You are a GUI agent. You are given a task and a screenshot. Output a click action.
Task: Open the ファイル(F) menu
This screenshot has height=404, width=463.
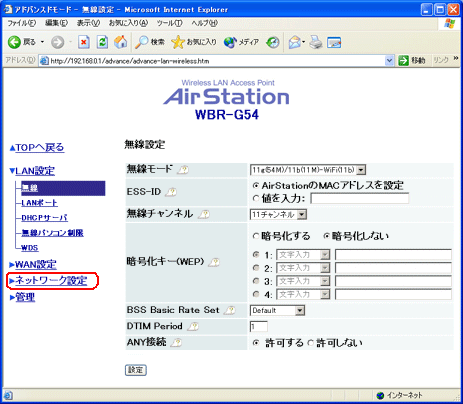pos(22,23)
